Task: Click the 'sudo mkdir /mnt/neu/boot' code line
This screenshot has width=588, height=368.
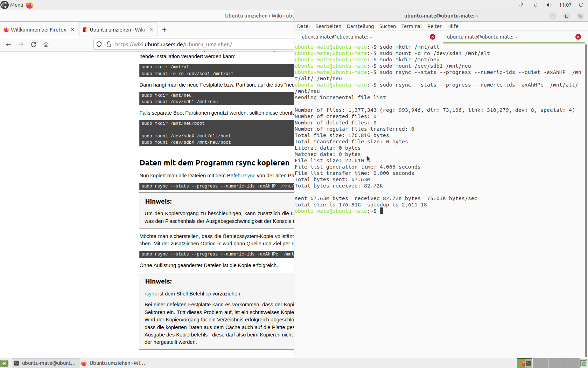Action: click(x=173, y=123)
